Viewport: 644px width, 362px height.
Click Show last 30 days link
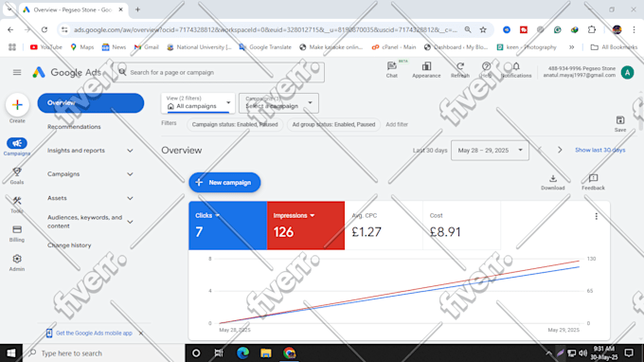[600, 150]
